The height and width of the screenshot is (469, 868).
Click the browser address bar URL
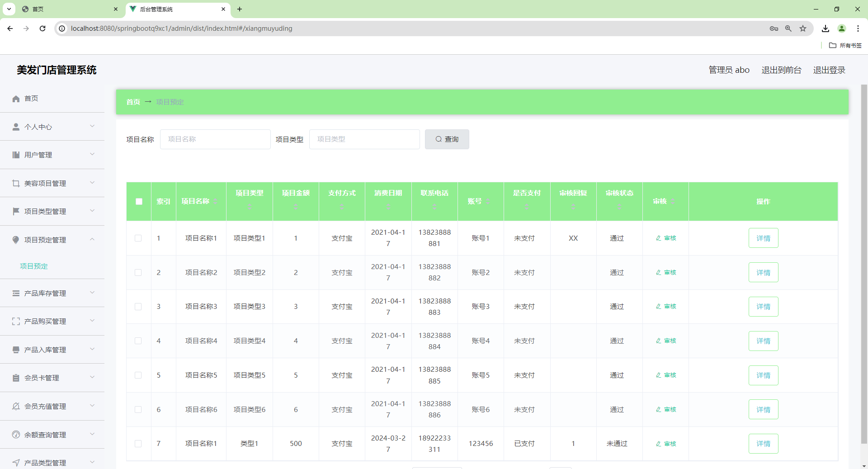(x=181, y=28)
